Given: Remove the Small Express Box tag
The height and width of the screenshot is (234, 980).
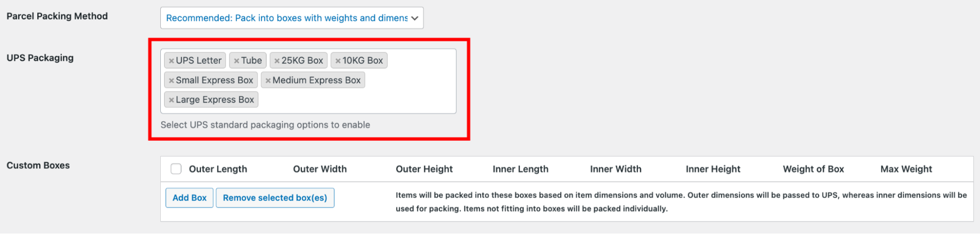Looking at the screenshot, I should (171, 80).
